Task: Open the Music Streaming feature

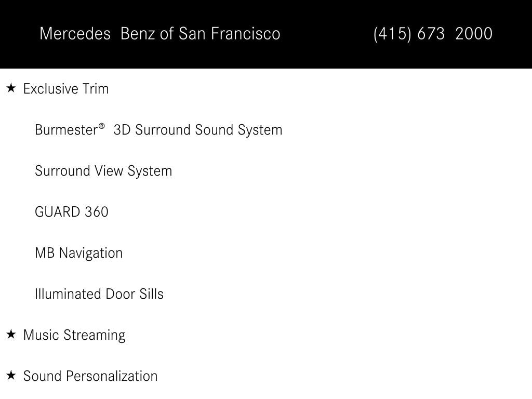Action: pos(74,335)
